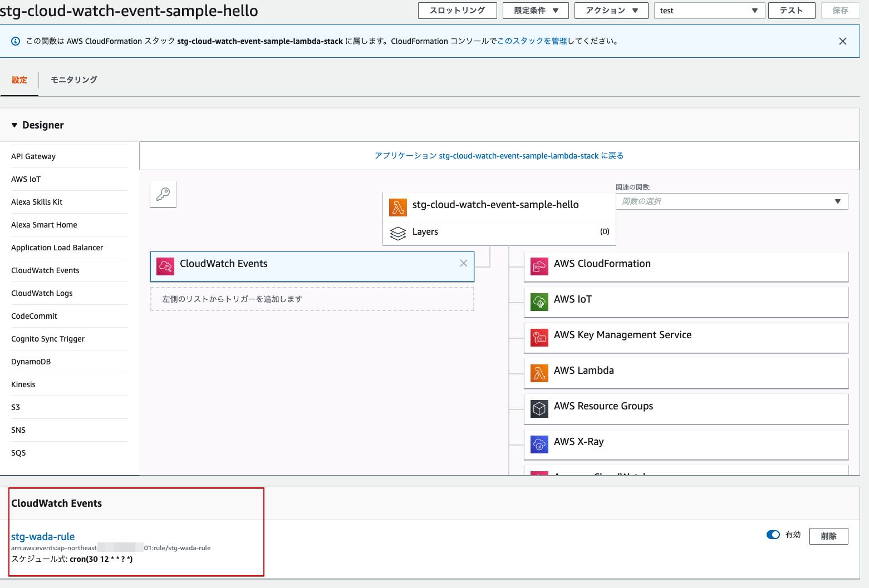Viewport: 869px width, 588px height.
Task: Select the 設定 tab
Action: 19,80
